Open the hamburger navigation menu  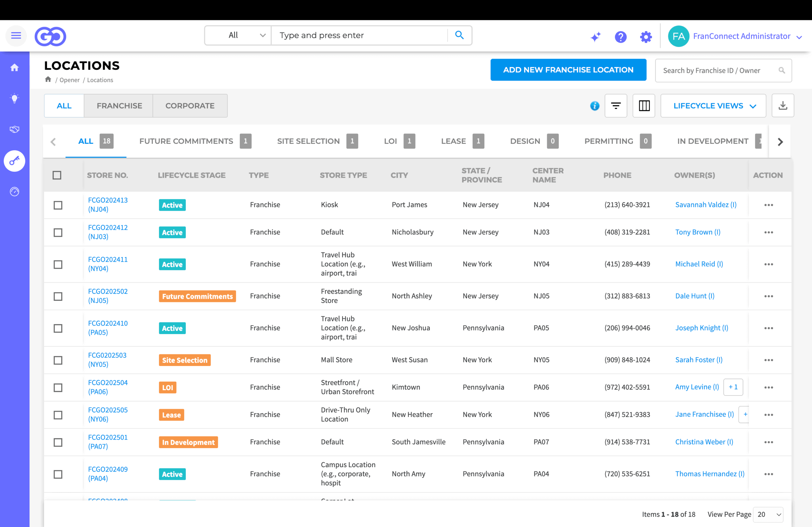coord(16,35)
